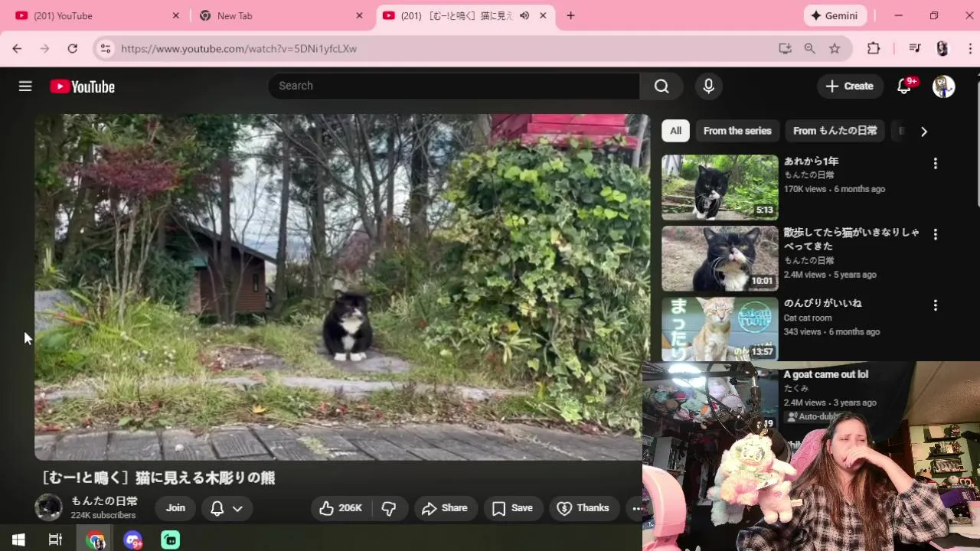Click the search magnifier button
The width and height of the screenshot is (980, 551).
(x=661, y=86)
